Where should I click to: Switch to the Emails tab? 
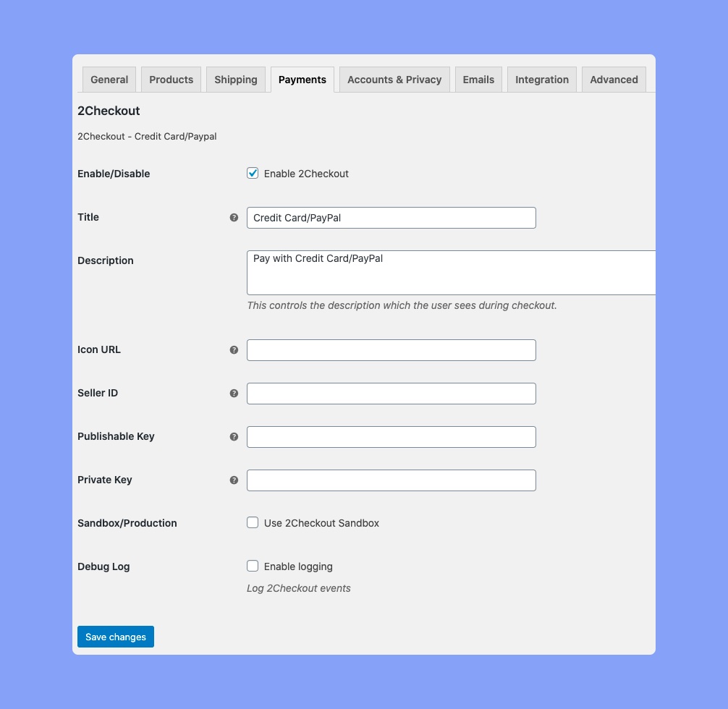click(x=478, y=80)
